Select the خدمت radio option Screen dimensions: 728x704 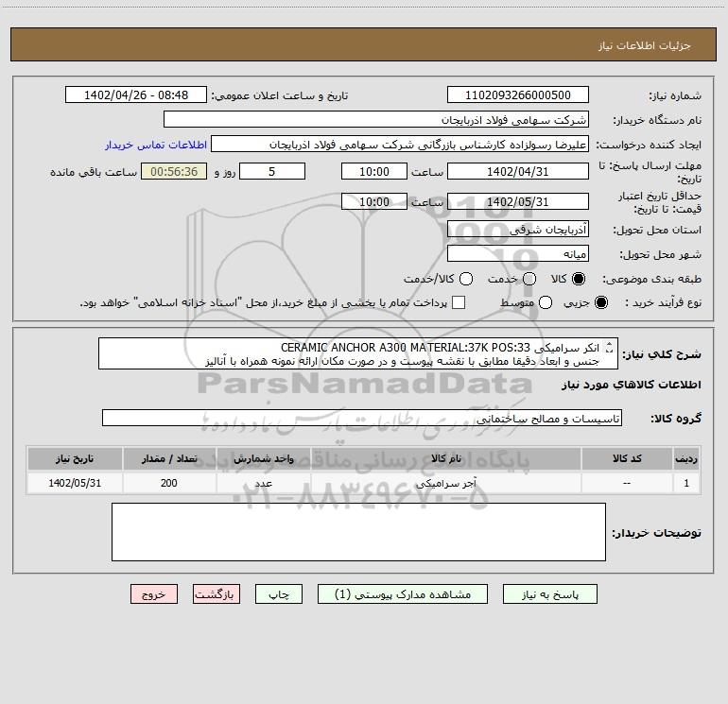(529, 279)
